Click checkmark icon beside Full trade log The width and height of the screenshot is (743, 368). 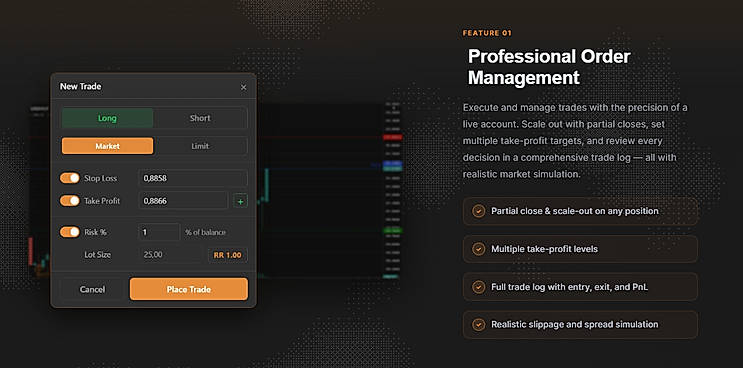[479, 287]
